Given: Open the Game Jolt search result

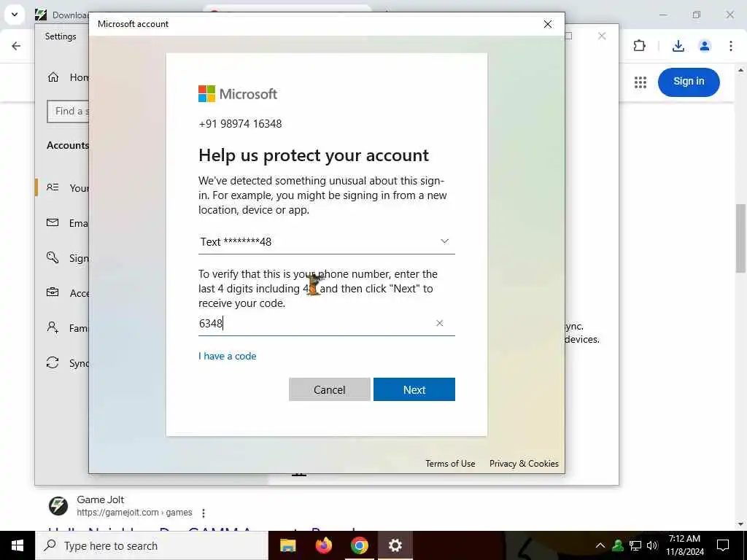Looking at the screenshot, I should tap(203, 531).
